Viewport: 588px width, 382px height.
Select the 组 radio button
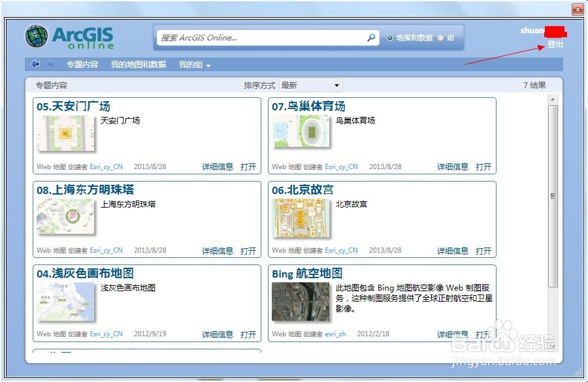point(440,38)
